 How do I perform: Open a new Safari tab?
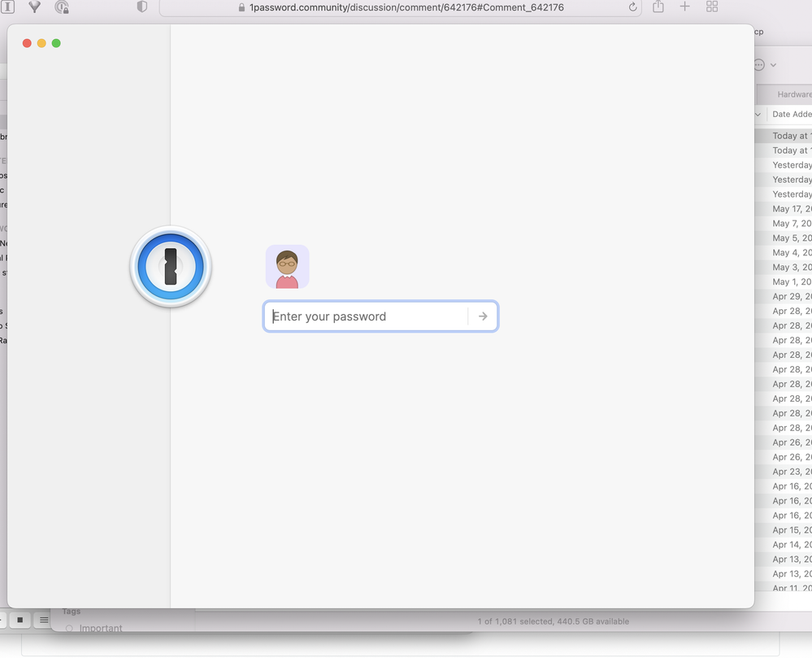pyautogui.click(x=684, y=7)
